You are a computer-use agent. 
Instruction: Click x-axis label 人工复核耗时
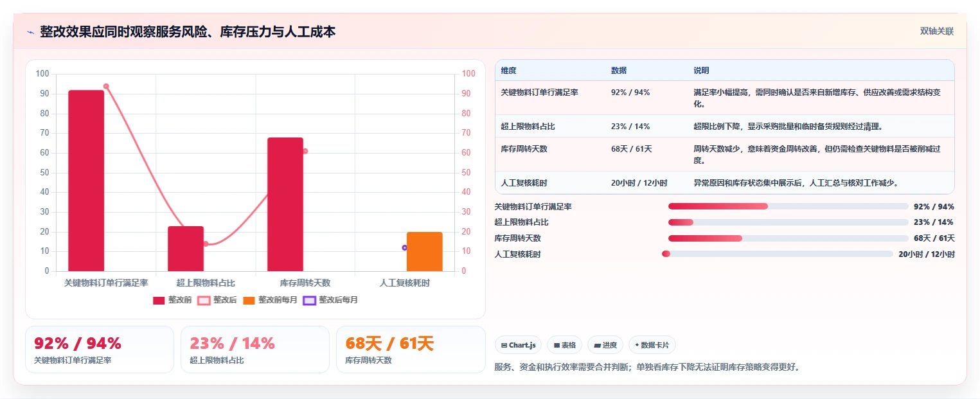[405, 283]
